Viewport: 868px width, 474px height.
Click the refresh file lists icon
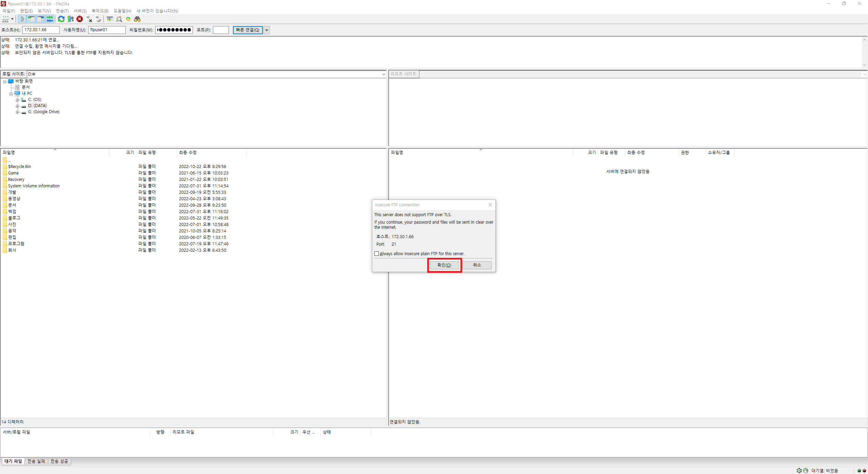pos(61,19)
